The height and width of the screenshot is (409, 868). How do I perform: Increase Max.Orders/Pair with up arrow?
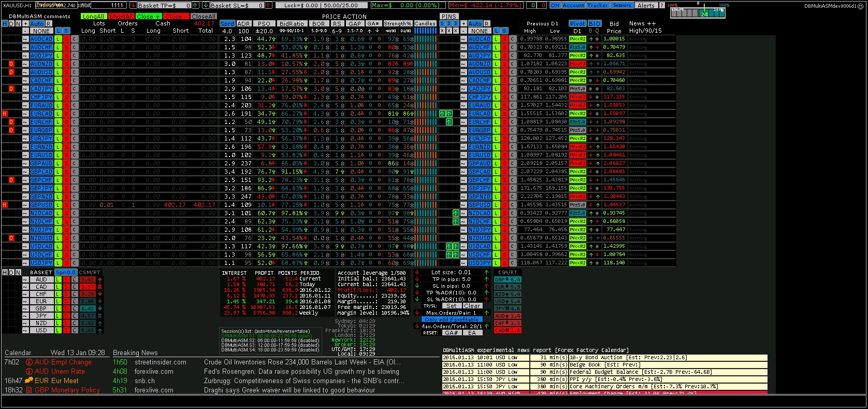(x=486, y=313)
